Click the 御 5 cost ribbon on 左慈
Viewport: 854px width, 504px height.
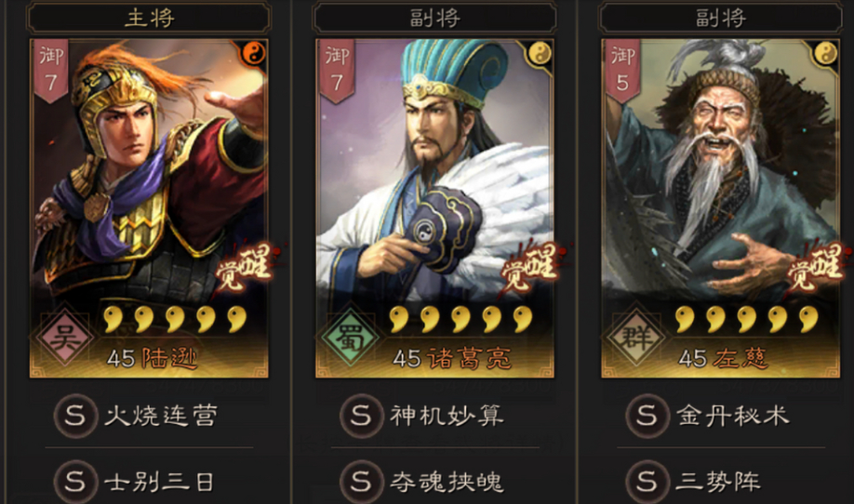pyautogui.click(x=623, y=71)
